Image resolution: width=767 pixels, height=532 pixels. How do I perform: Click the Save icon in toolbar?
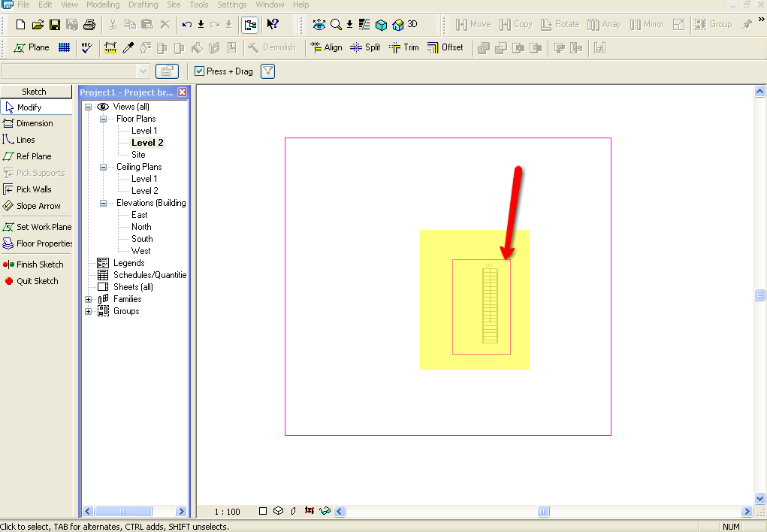55,25
